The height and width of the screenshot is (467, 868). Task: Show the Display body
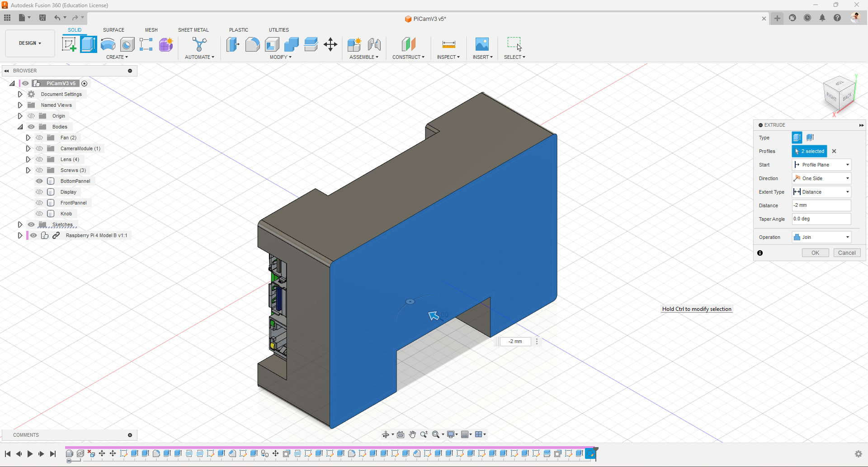[x=39, y=192]
